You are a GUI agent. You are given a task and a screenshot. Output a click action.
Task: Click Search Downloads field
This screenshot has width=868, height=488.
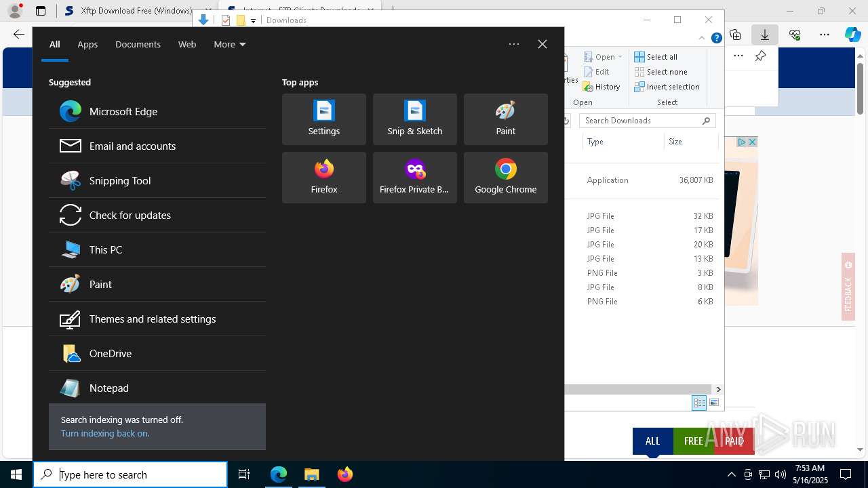pos(648,121)
